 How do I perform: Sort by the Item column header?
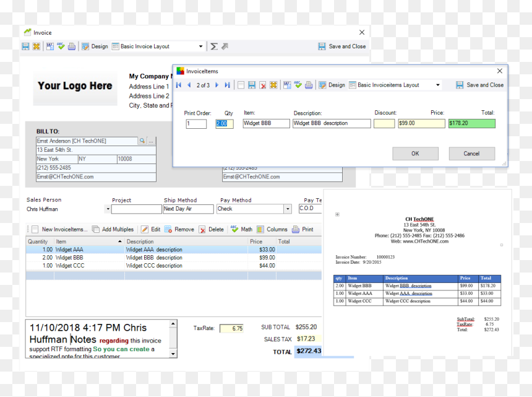pyautogui.click(x=89, y=242)
